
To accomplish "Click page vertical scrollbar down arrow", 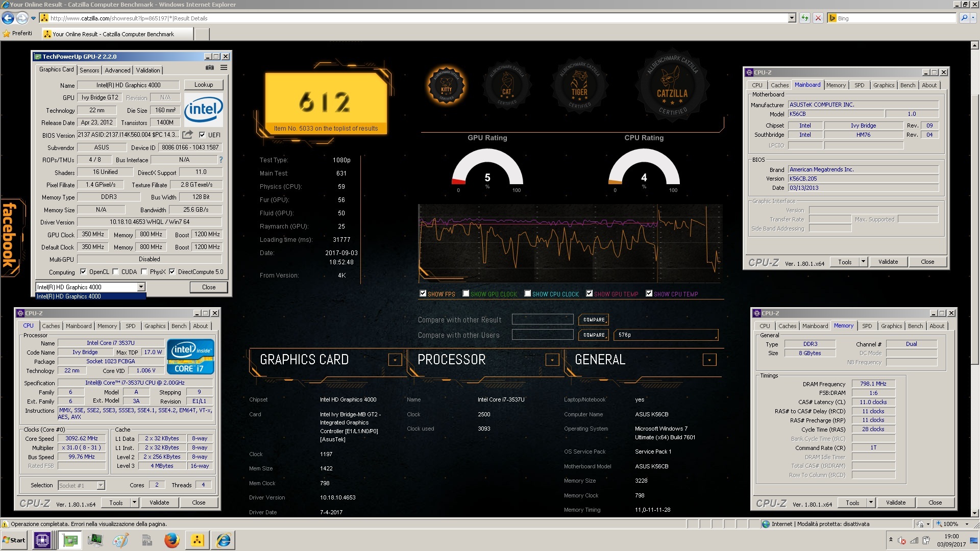I will (x=975, y=513).
